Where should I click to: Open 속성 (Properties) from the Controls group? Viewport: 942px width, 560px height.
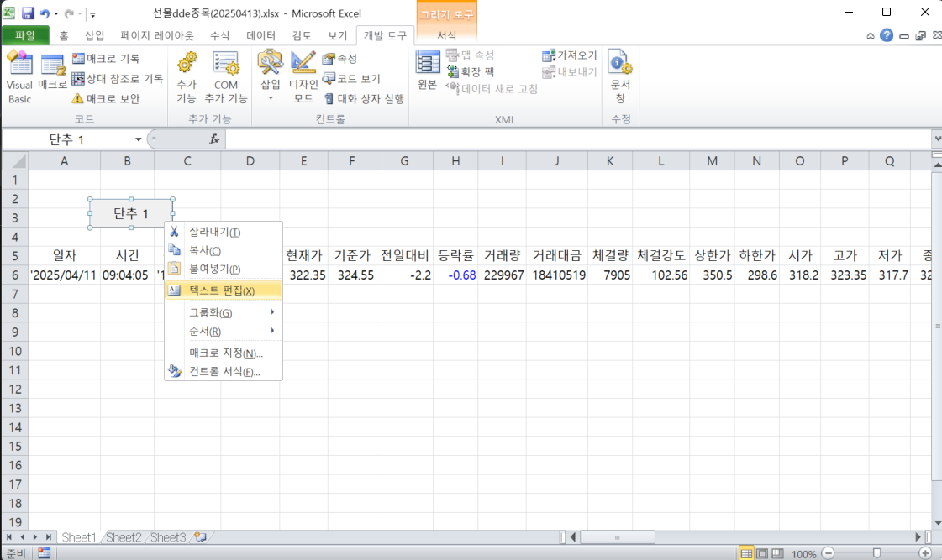[x=339, y=59]
